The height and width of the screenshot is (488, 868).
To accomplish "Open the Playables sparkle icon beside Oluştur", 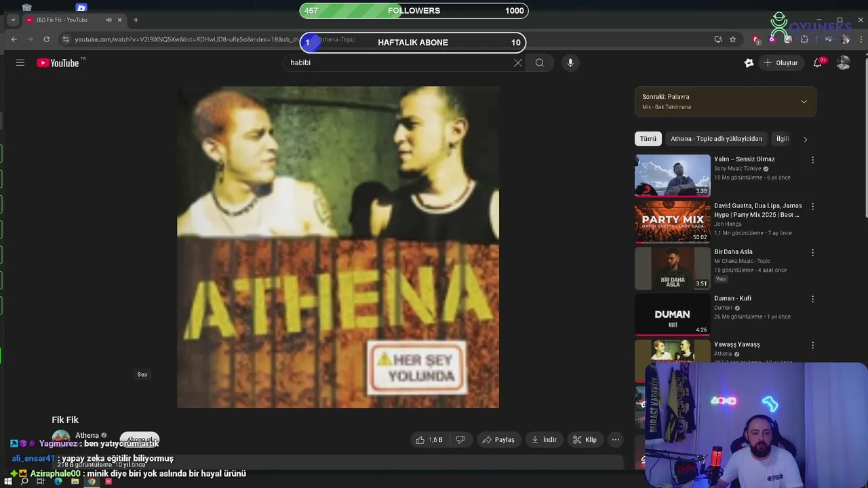I will click(749, 62).
